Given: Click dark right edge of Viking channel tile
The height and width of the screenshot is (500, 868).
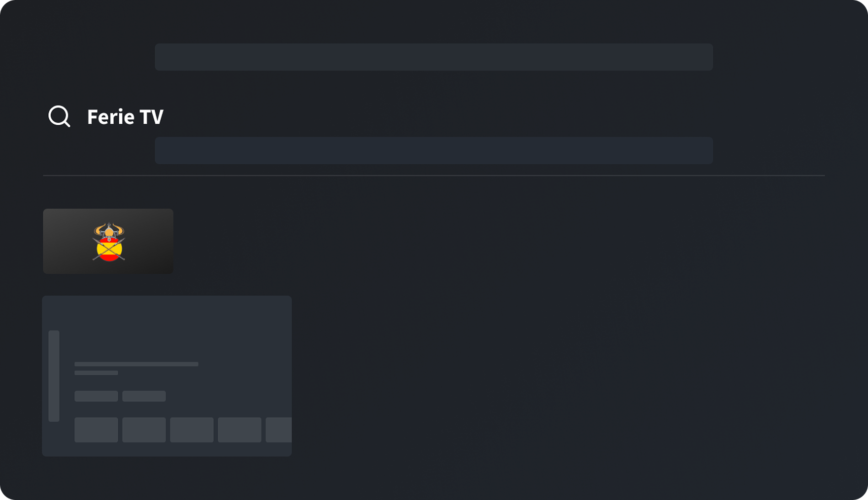Looking at the screenshot, I should point(158,241).
